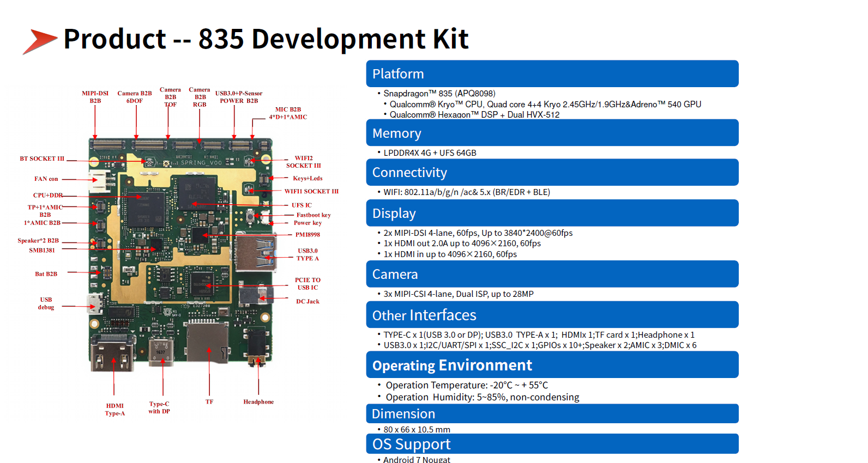Select the "TYPE-C x 1(USB 3.0 or DP)" line
This screenshot has width=868, height=463.
pos(539,335)
